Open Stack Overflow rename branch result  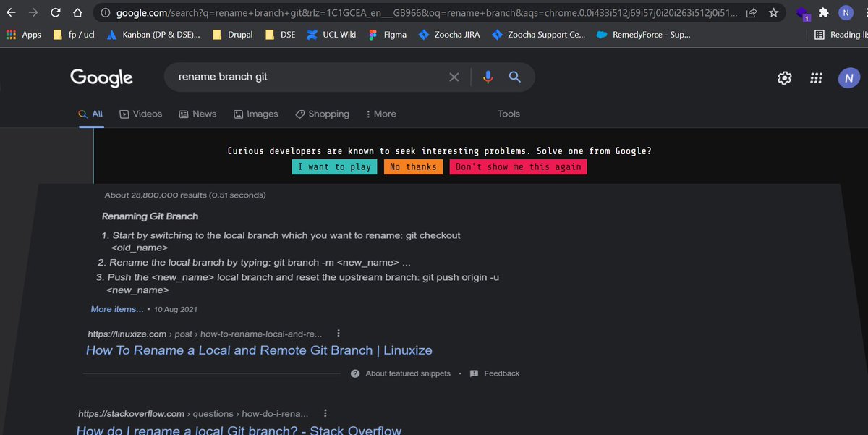point(239,430)
